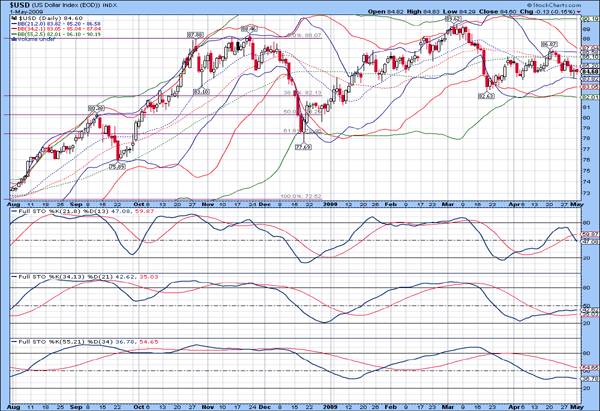Click the 87.88 high price annotation
Image resolution: width=600 pixels, height=411 pixels.
pos(195,34)
